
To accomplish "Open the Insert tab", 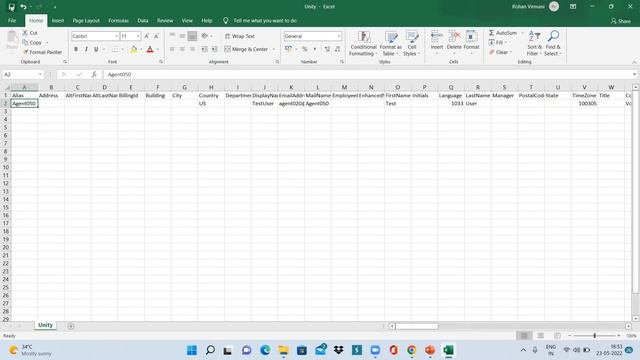I will 58,20.
